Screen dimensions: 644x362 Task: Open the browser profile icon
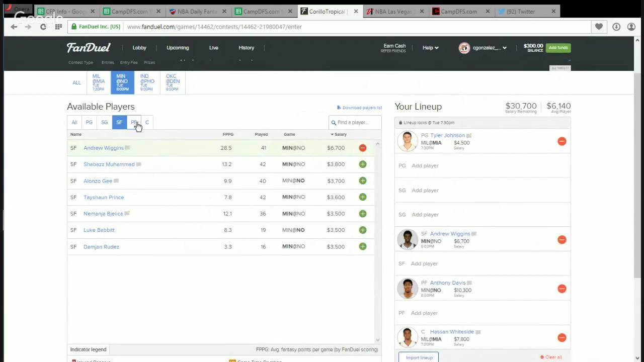coord(631,27)
